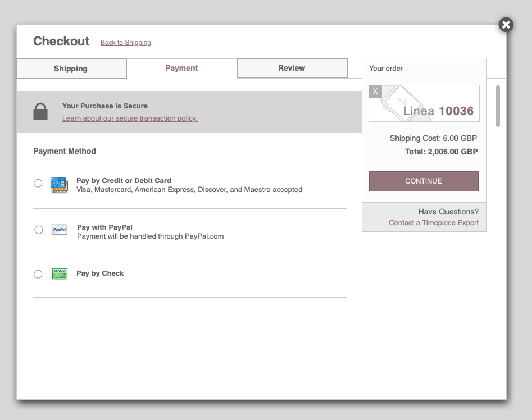Click the 'Total: 2,006.00 GBP' text
The image size is (532, 420).
[x=442, y=152]
